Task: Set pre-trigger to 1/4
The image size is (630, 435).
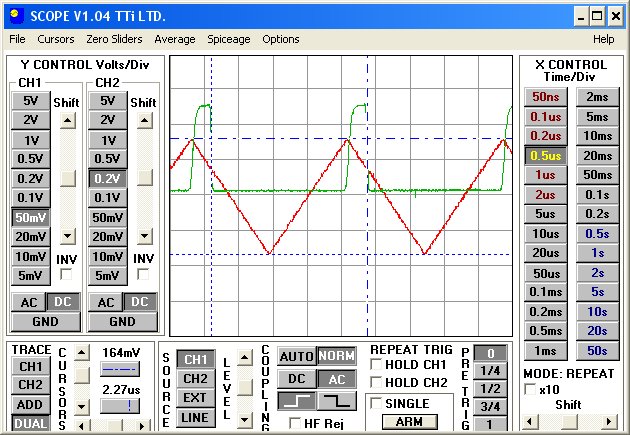Action: click(x=490, y=371)
